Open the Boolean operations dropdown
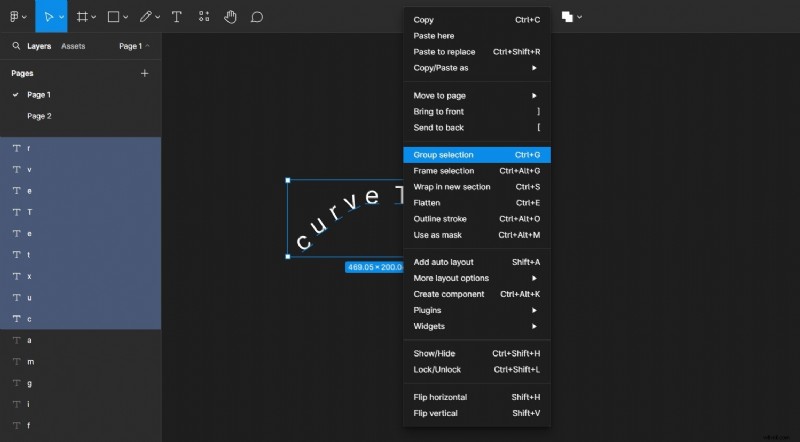The height and width of the screenshot is (442, 800). (571, 16)
